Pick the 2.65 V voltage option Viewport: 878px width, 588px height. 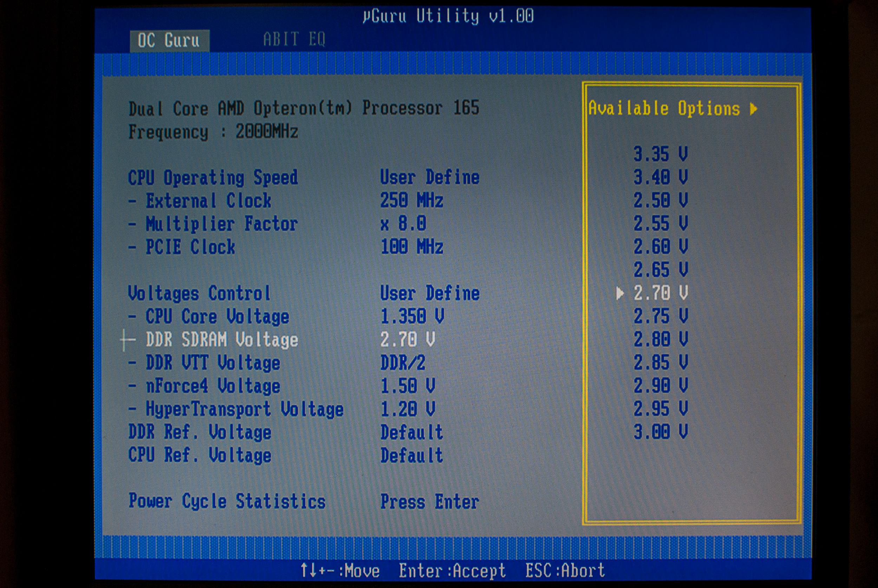click(x=661, y=270)
